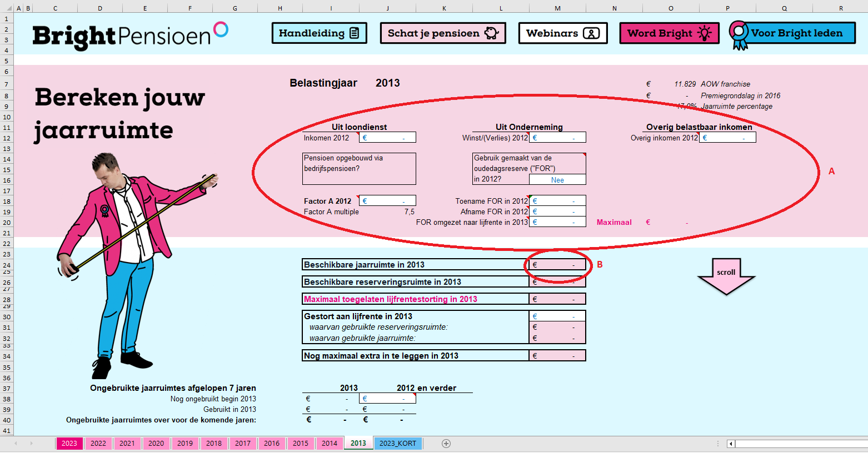Click the Pensioen opgebouwd via bedrijfspensioen box
The height and width of the screenshot is (453, 868).
click(x=359, y=169)
